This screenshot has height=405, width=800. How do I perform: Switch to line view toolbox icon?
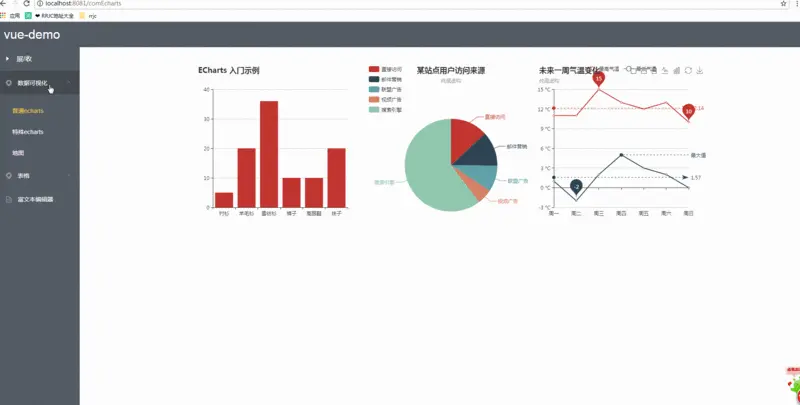(x=665, y=70)
